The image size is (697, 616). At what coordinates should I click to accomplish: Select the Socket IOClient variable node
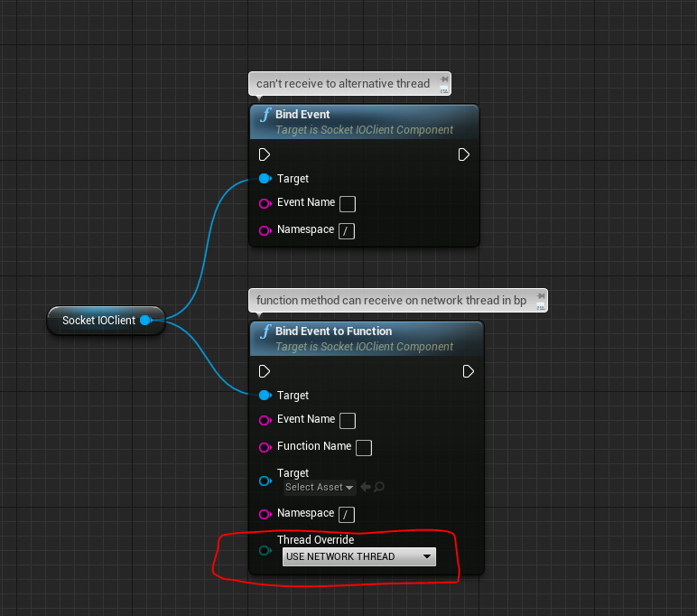click(98, 321)
